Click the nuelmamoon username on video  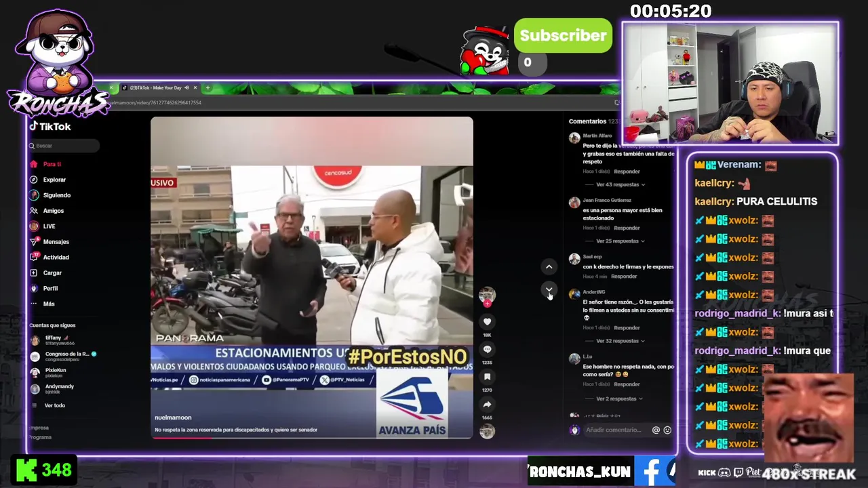(173, 418)
